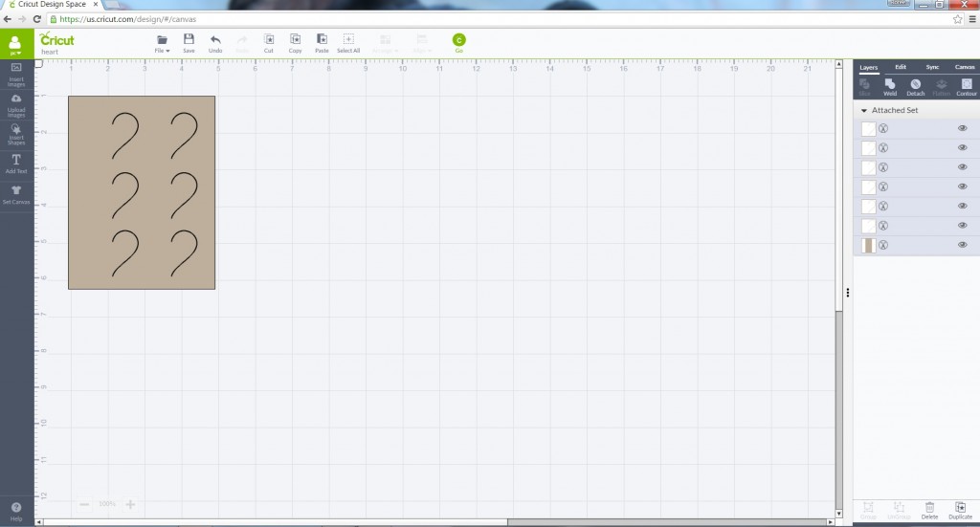
Task: Click the Detach icon
Action: 915,87
